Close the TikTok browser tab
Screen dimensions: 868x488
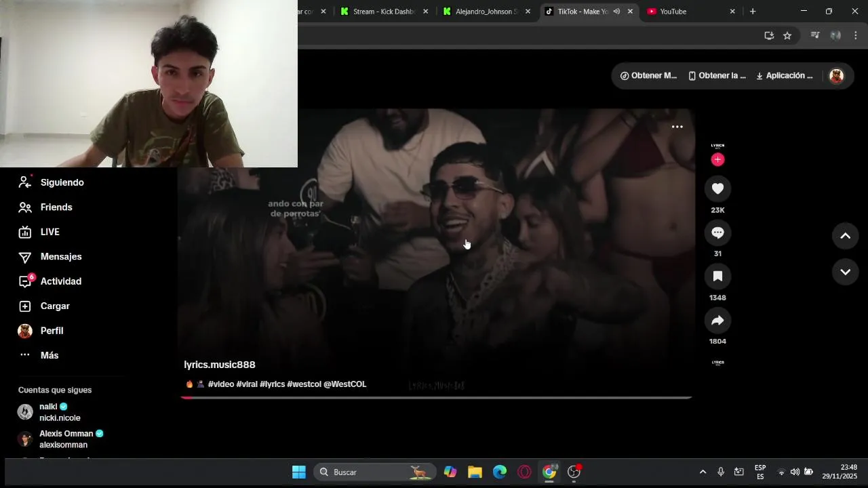coord(630,12)
